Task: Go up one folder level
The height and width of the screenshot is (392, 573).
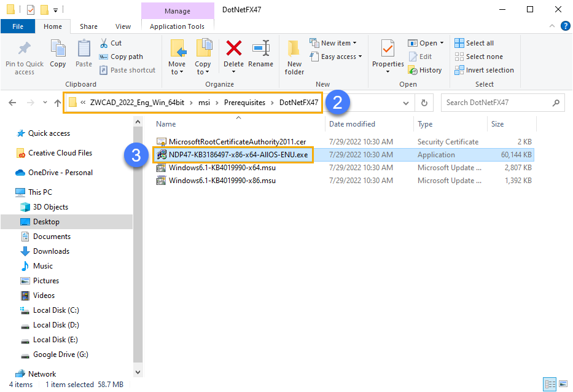Action: [57, 103]
